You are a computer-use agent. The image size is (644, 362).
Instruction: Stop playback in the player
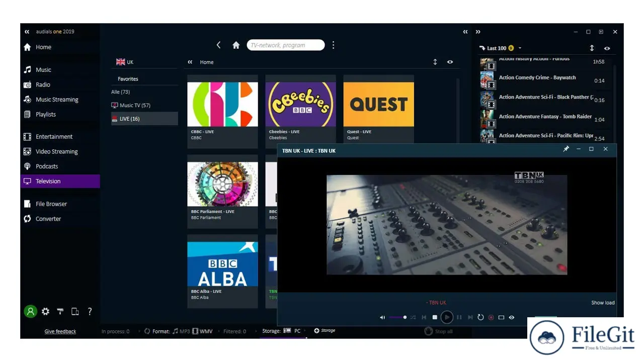coord(435,317)
